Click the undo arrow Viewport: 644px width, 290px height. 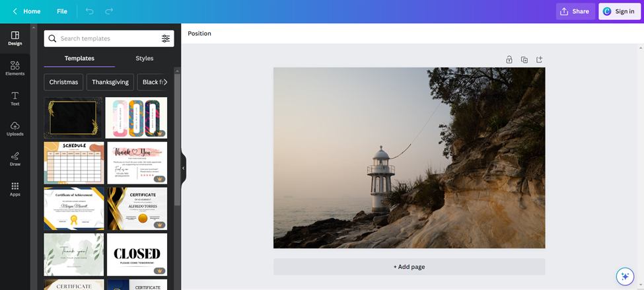90,11
